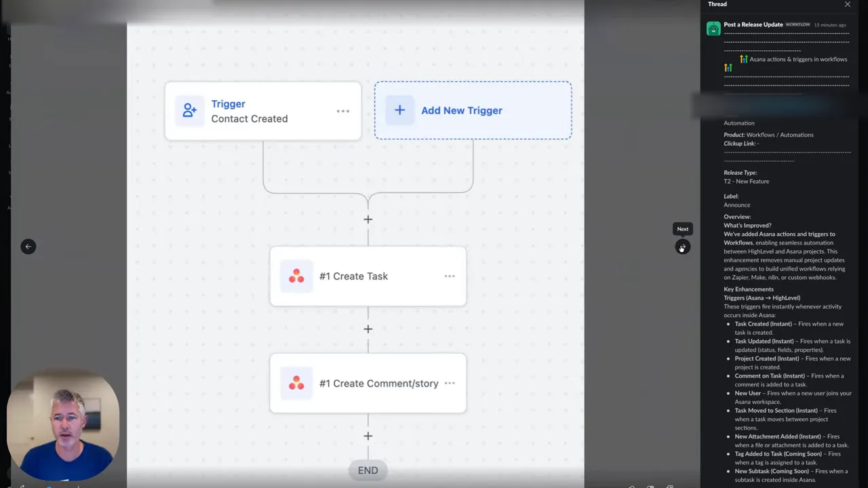Go to the Next image with the right arrow

(682, 247)
